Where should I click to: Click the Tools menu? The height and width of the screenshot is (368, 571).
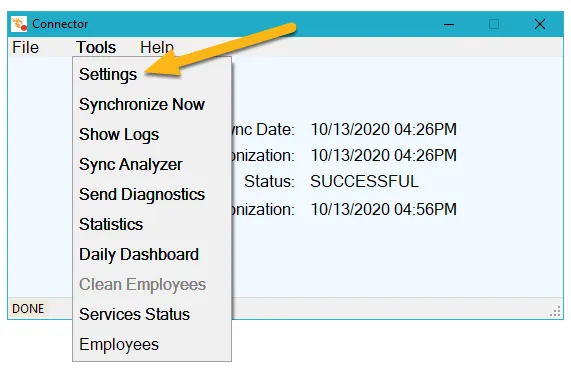(96, 47)
